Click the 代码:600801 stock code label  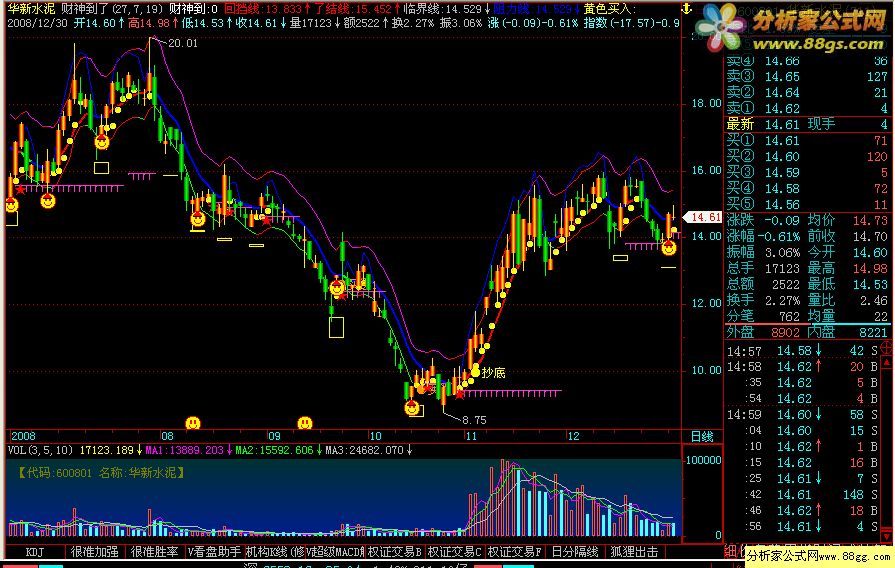tap(54, 473)
